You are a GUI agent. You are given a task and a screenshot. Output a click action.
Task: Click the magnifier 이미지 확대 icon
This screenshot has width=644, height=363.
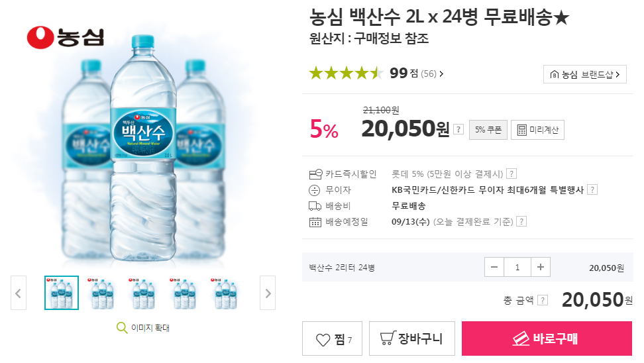click(x=122, y=327)
